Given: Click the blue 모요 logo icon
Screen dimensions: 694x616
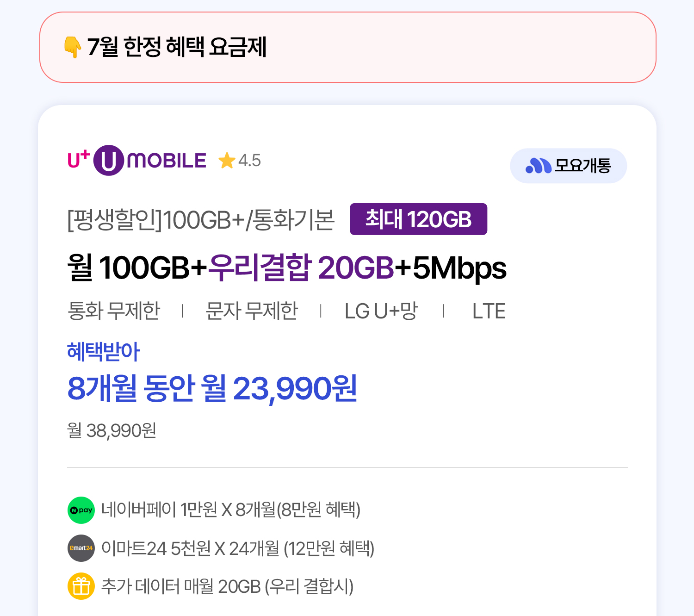Looking at the screenshot, I should (539, 166).
